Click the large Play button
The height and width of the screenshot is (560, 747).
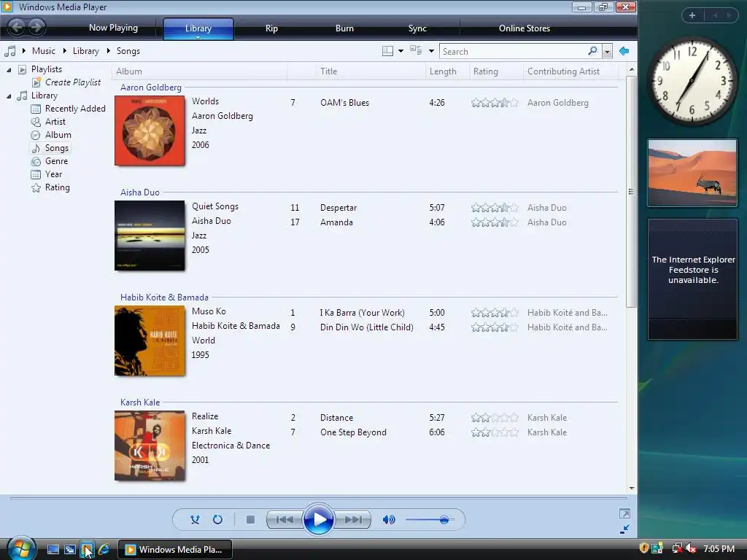point(318,519)
